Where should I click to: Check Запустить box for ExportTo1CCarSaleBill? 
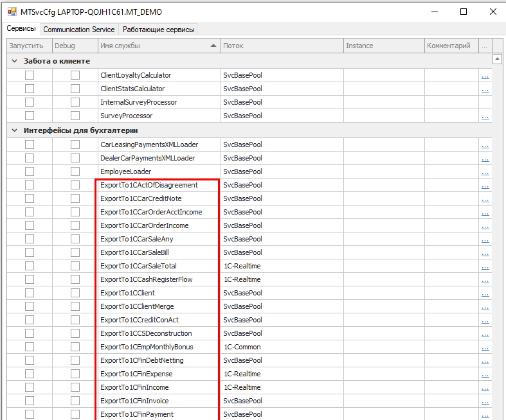click(30, 253)
